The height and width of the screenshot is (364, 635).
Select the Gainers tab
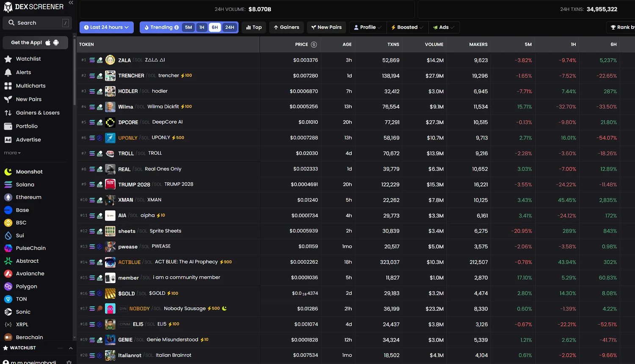click(x=286, y=28)
